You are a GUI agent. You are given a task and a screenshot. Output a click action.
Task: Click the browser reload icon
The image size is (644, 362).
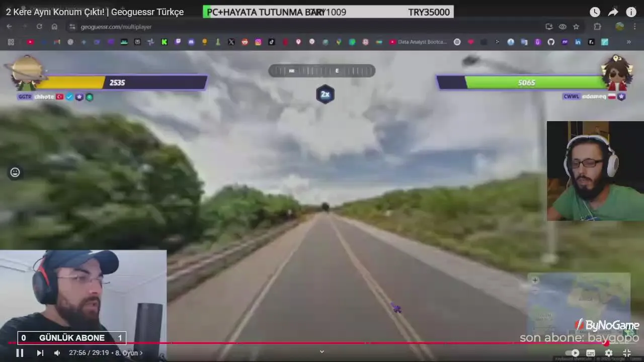[39, 27]
